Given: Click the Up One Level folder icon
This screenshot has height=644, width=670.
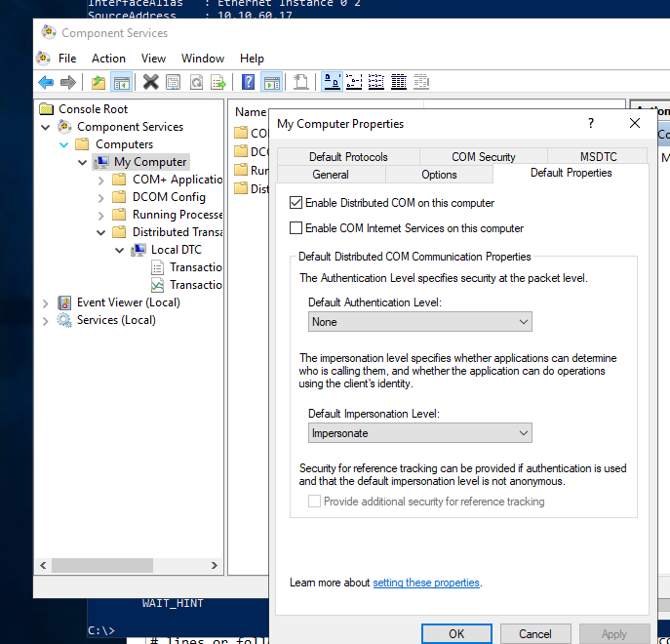Looking at the screenshot, I should click(x=99, y=82).
